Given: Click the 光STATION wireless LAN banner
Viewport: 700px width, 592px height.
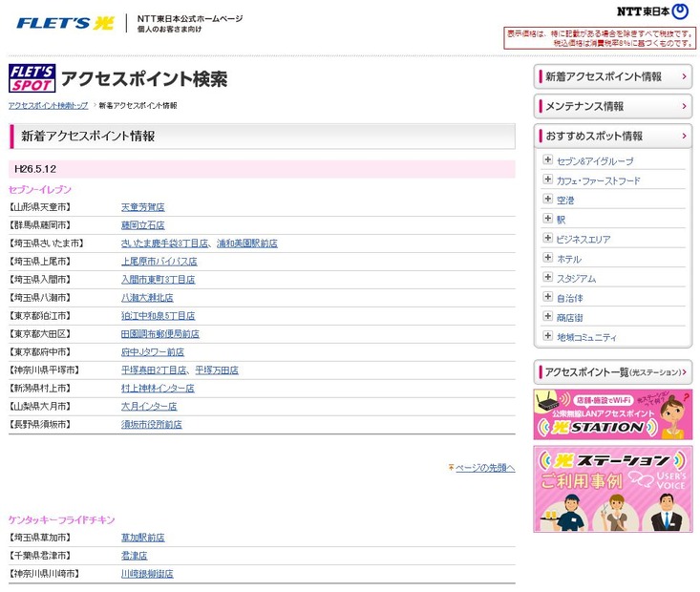Looking at the screenshot, I should [x=613, y=414].
